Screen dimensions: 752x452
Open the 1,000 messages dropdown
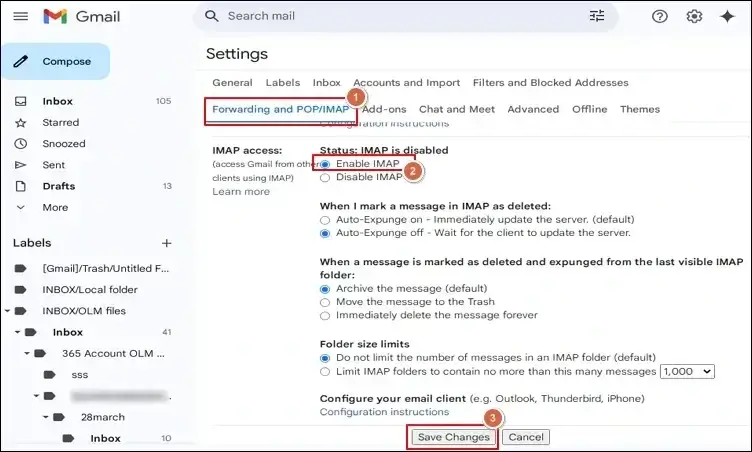(x=687, y=371)
